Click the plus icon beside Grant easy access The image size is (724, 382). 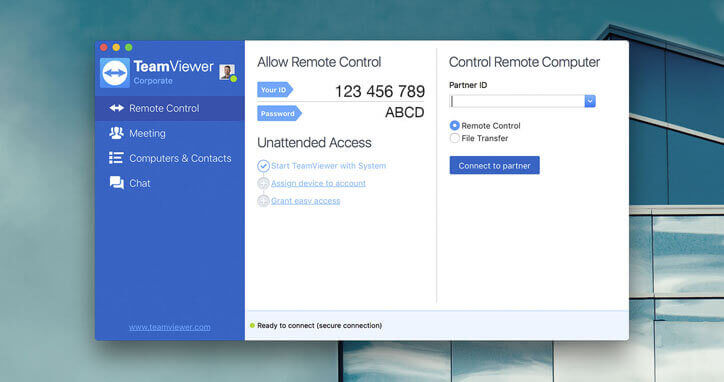pos(263,201)
